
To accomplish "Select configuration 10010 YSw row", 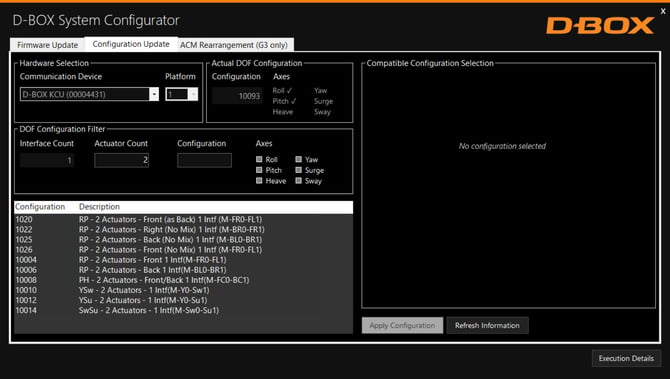I will [183, 290].
